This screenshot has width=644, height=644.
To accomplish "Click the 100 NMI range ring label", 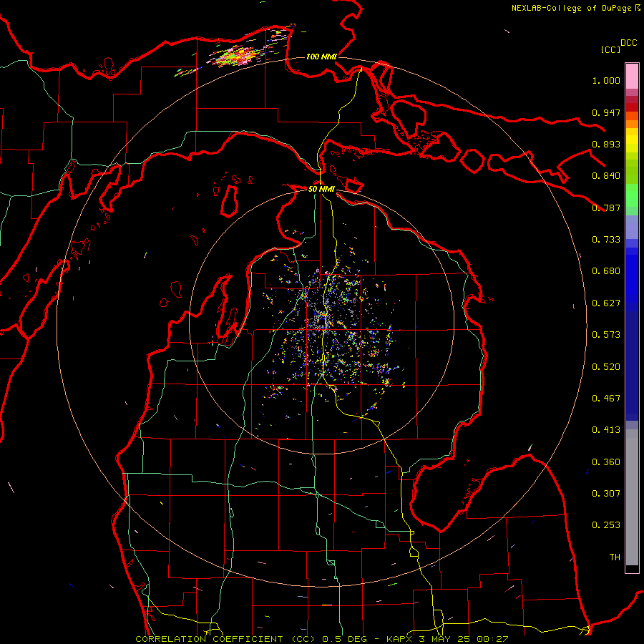I will click(321, 57).
